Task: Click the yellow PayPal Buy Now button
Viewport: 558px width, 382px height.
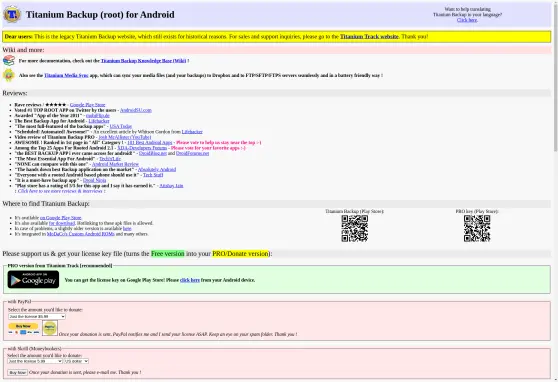Action: pos(23,326)
